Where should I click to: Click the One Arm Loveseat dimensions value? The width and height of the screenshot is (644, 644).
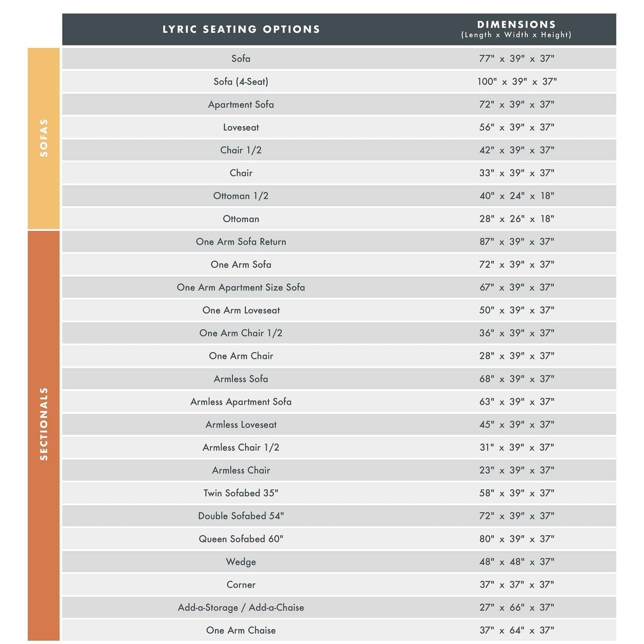pos(517,310)
